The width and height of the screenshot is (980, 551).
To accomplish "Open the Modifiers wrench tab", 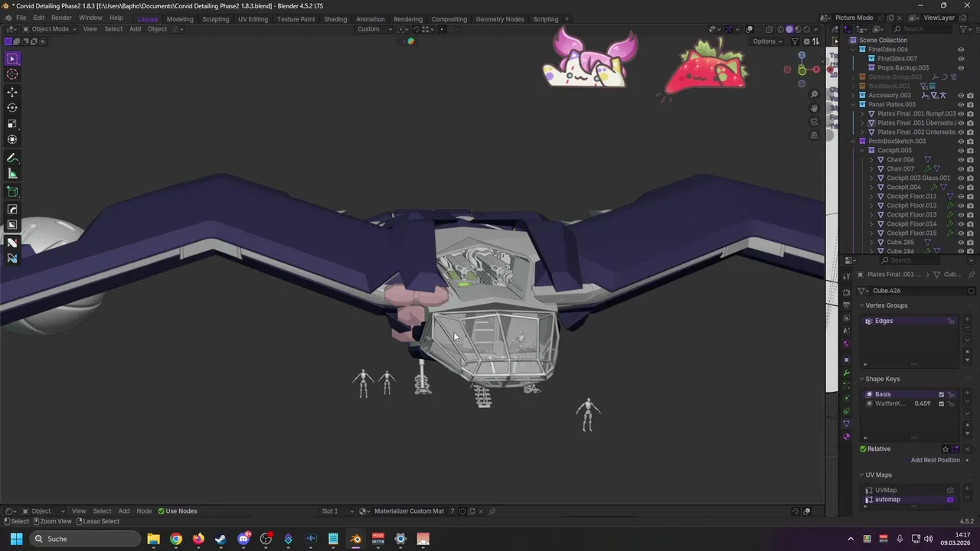I will 846,373.
